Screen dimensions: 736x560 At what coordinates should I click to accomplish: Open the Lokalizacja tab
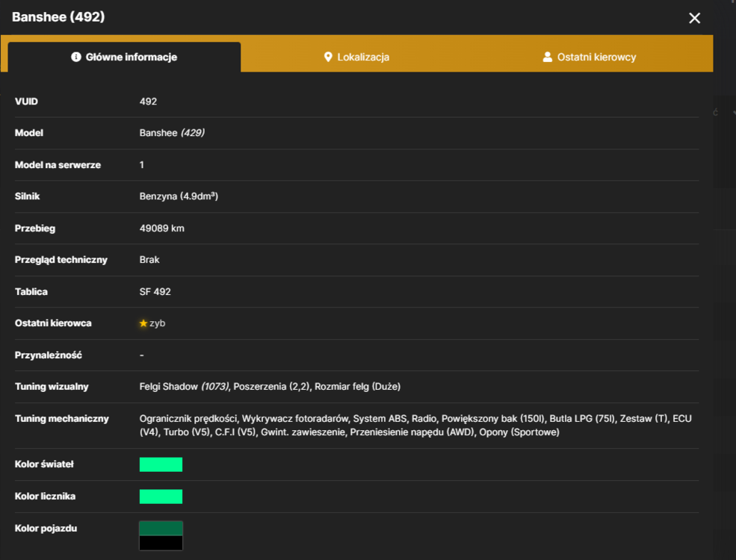pos(356,57)
